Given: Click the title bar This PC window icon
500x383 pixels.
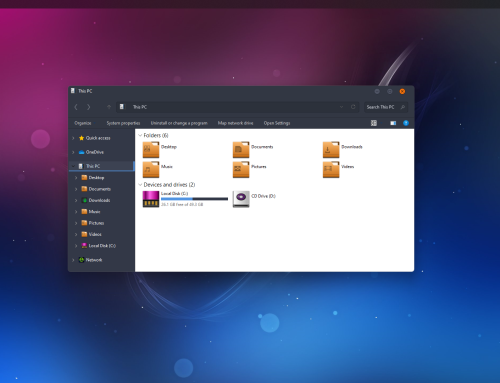Looking at the screenshot, I should (x=73, y=91).
